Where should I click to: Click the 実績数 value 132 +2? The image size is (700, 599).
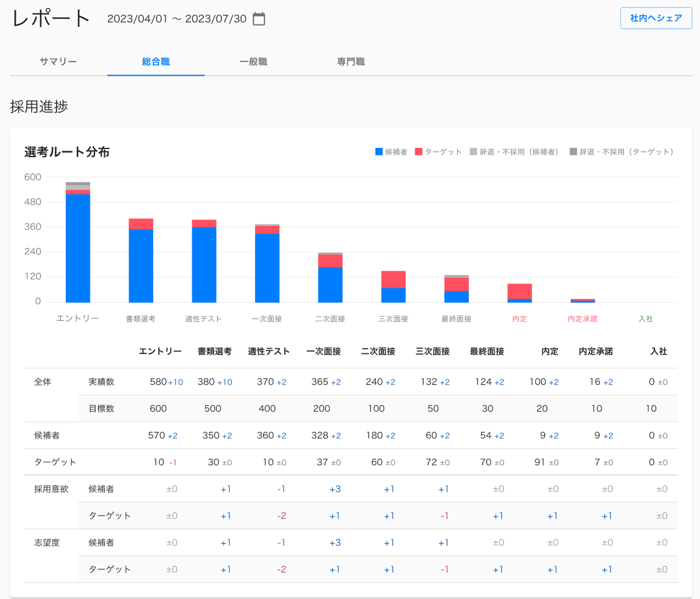[x=435, y=382]
